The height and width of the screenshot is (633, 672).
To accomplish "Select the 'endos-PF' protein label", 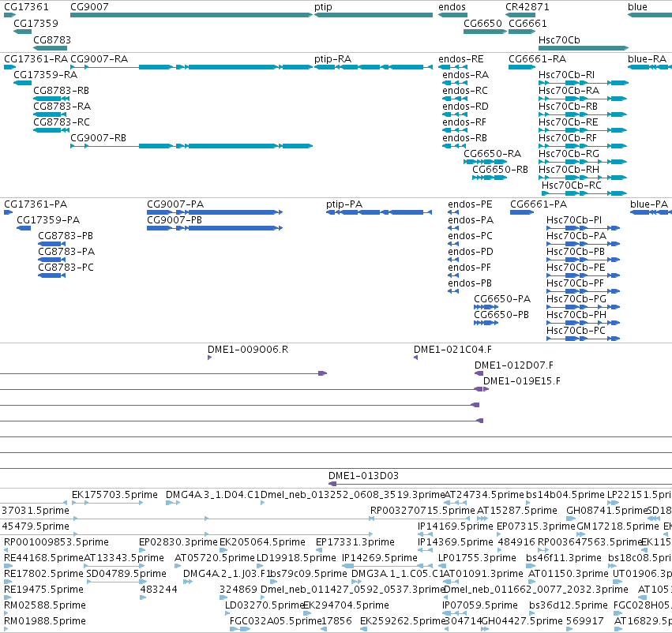I will coord(469,268).
